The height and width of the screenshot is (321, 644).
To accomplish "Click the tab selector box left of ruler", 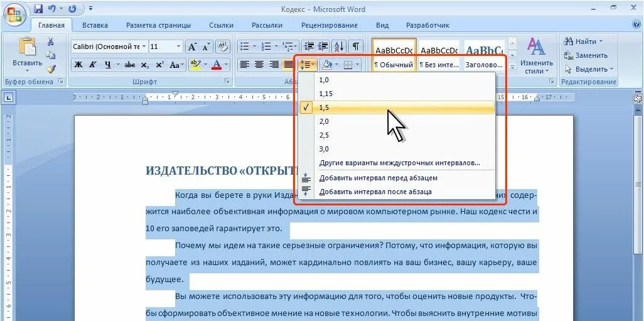I will [x=9, y=97].
